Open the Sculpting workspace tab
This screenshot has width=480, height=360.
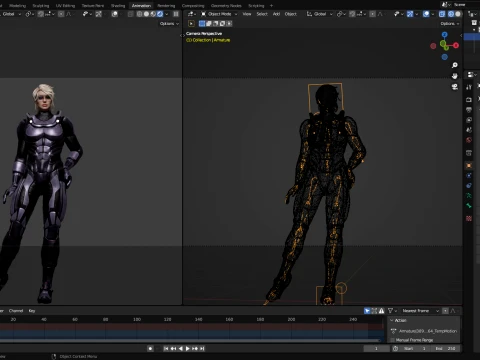pos(41,6)
